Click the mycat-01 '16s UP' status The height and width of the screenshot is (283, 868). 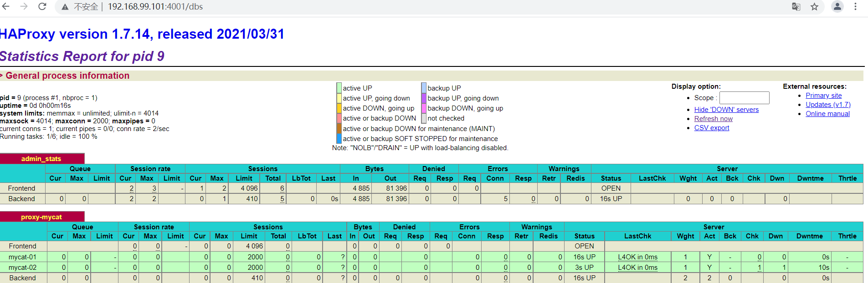584,257
